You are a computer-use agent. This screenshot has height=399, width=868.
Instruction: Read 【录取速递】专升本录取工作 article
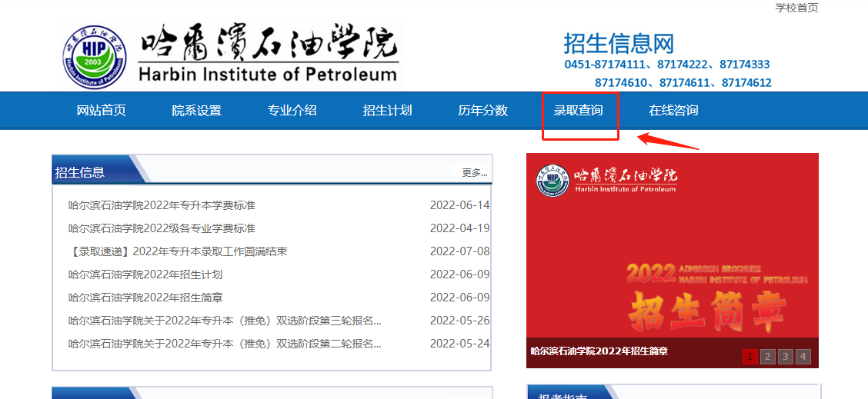(x=178, y=251)
